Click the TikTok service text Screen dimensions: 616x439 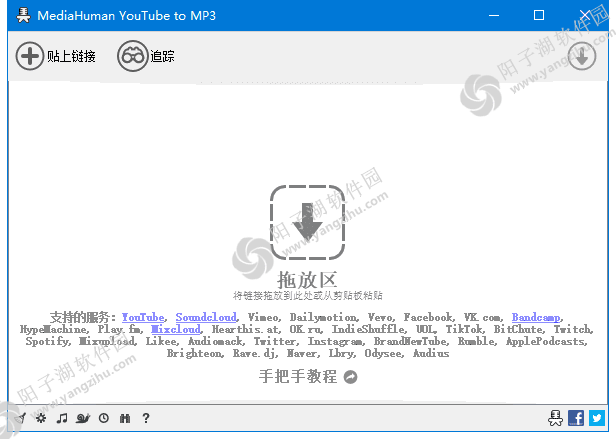click(x=464, y=329)
